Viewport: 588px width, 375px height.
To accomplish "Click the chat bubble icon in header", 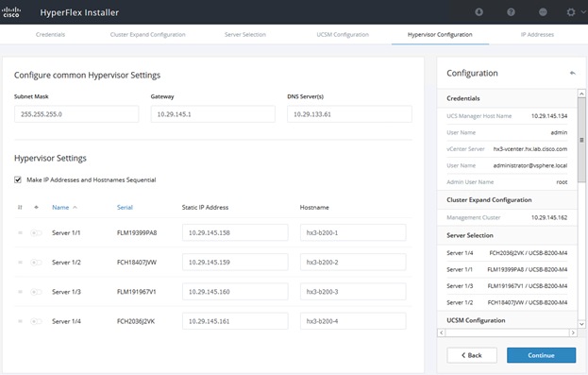I will [543, 12].
